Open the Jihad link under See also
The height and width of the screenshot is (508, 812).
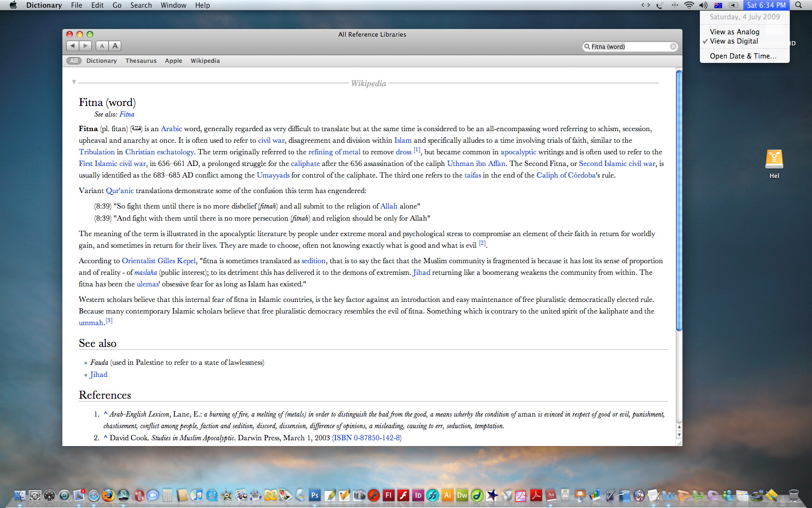(x=99, y=374)
